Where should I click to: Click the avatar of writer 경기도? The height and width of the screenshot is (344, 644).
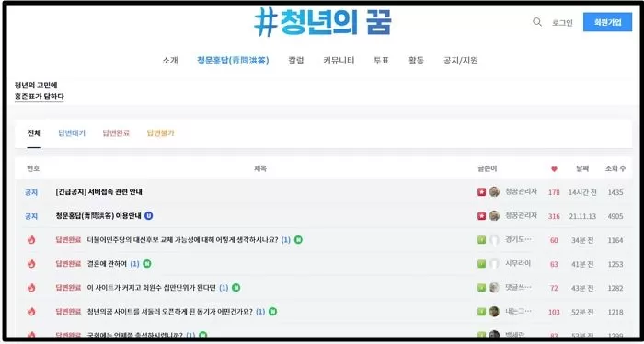494,240
